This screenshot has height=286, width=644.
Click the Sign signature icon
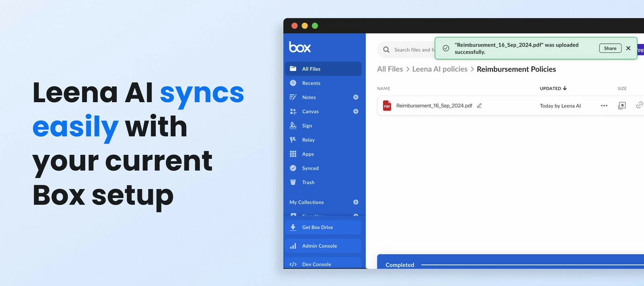pyautogui.click(x=293, y=126)
